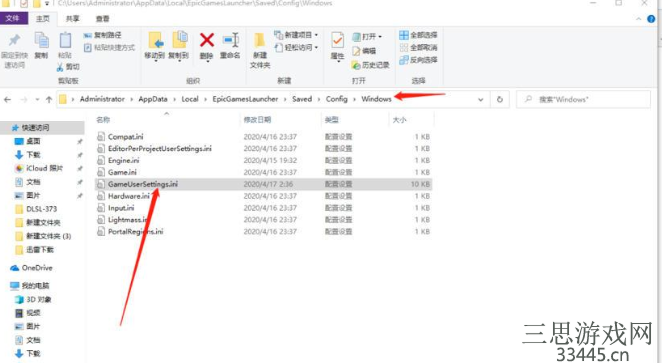Screen dimensions: 664x363
Task: Collapse the ribbon with the chevron
Action: (638, 19)
